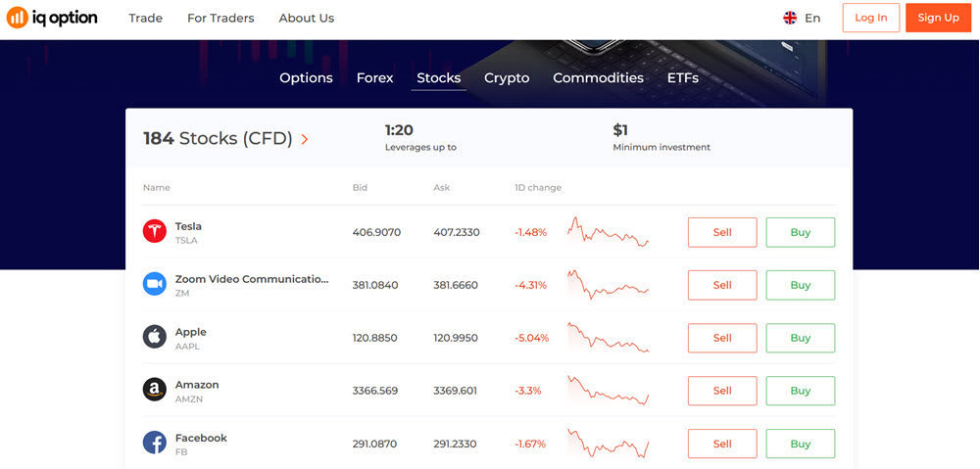Buy Amazon stock
Viewport: 980px width, 469px height.
coord(801,391)
